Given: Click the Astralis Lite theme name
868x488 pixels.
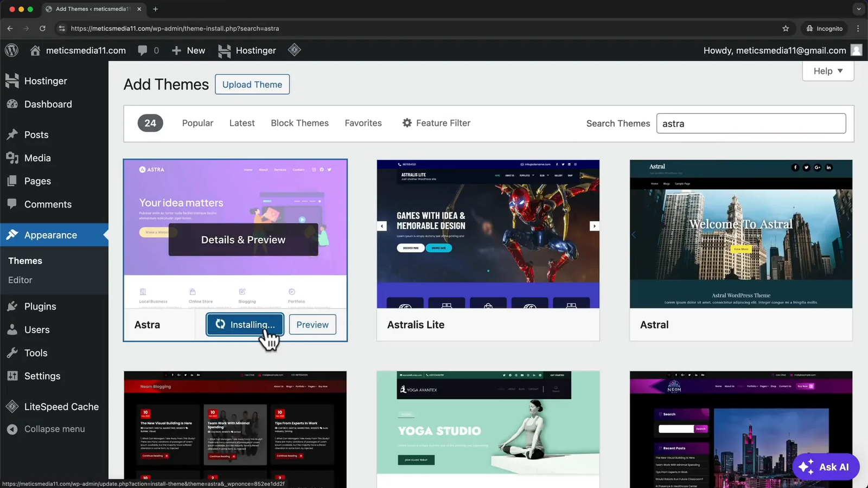Looking at the screenshot, I should pyautogui.click(x=416, y=325).
